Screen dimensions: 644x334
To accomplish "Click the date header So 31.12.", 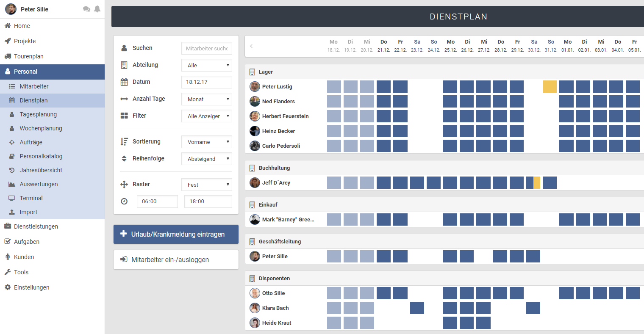I will [x=551, y=46].
